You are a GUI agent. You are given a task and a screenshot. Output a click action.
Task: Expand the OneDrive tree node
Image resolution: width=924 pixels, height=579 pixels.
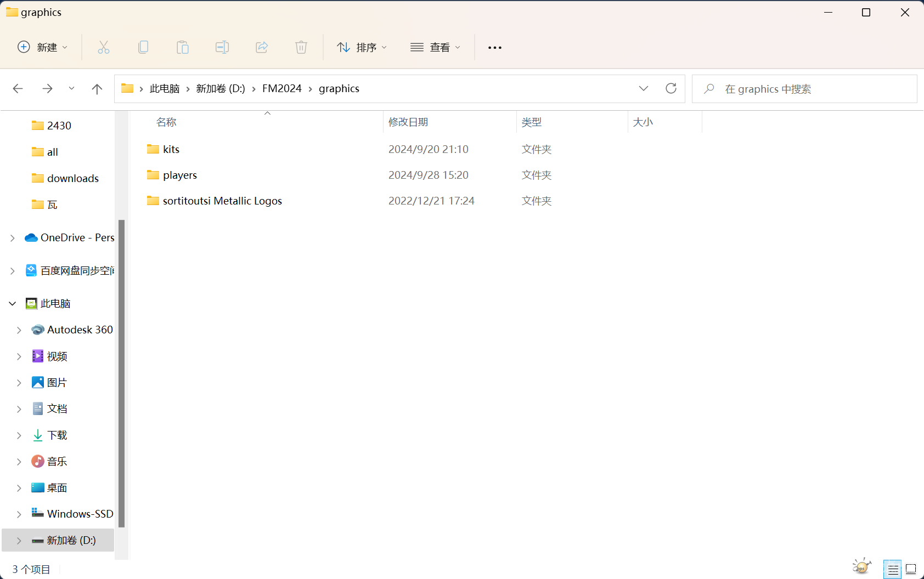(13, 238)
